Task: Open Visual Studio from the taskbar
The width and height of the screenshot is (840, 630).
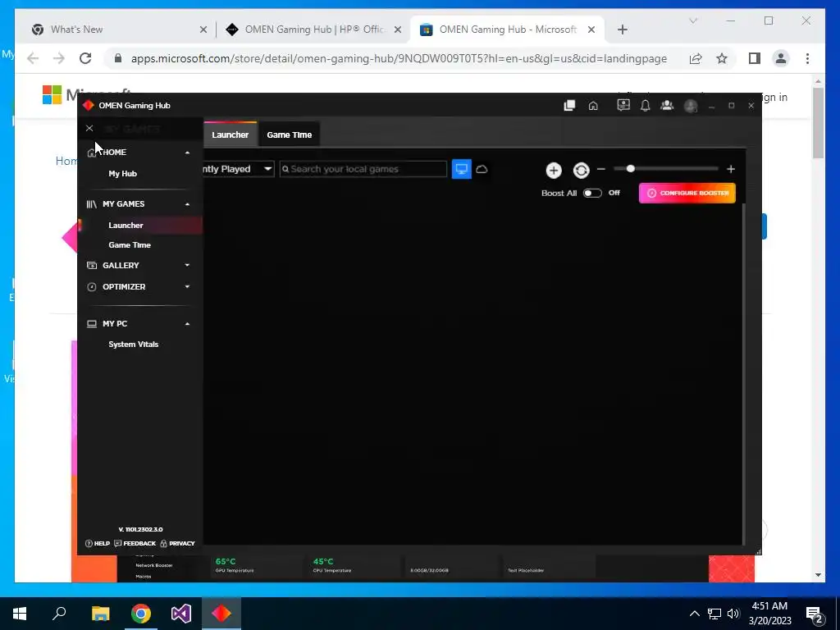Action: pyautogui.click(x=181, y=614)
